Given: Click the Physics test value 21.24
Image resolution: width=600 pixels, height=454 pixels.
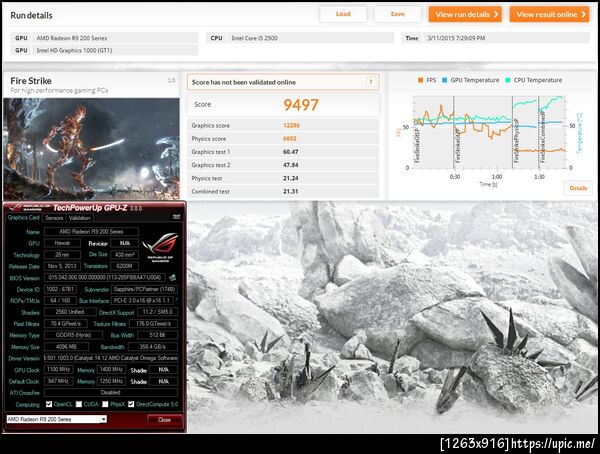Looking at the screenshot, I should [x=291, y=178].
